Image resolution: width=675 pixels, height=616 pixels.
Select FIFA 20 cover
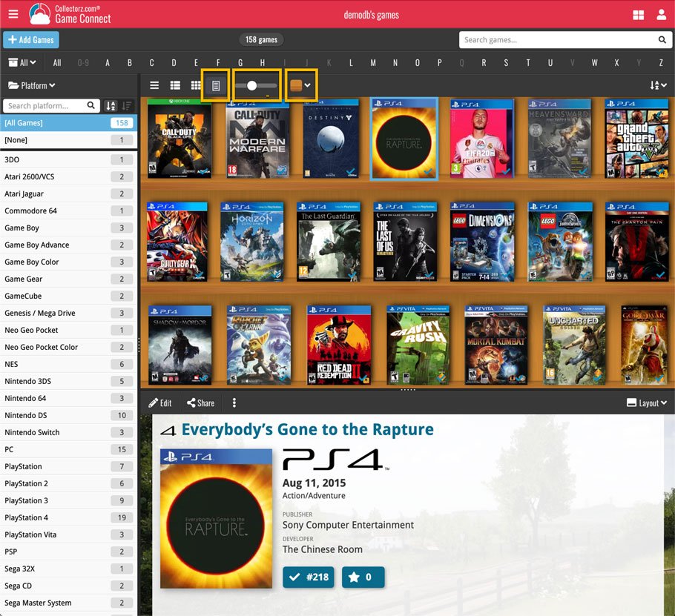click(x=481, y=139)
